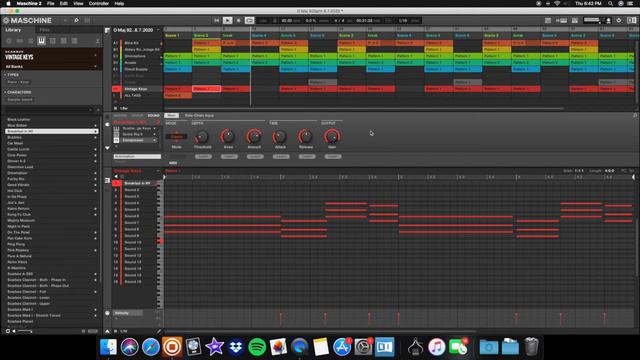Viewport: 640px width, 360px height.
Task: Adjust the Knee knob
Action: 228,137
